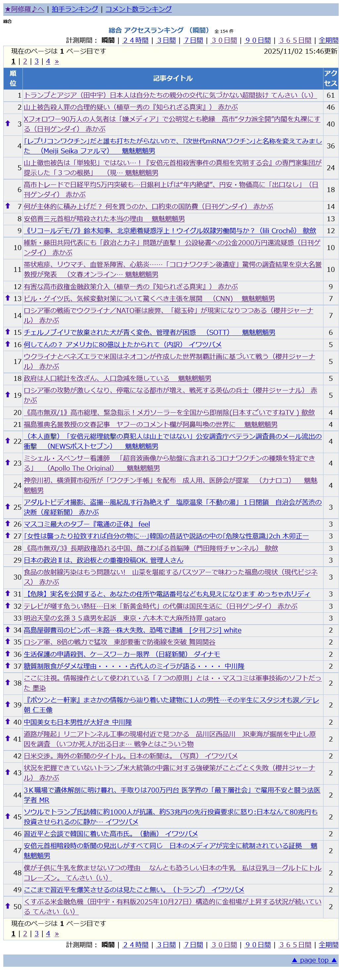Click the up-arrow icon beside rank 3
The height and width of the screenshot is (980, 342).
click(x=8, y=123)
